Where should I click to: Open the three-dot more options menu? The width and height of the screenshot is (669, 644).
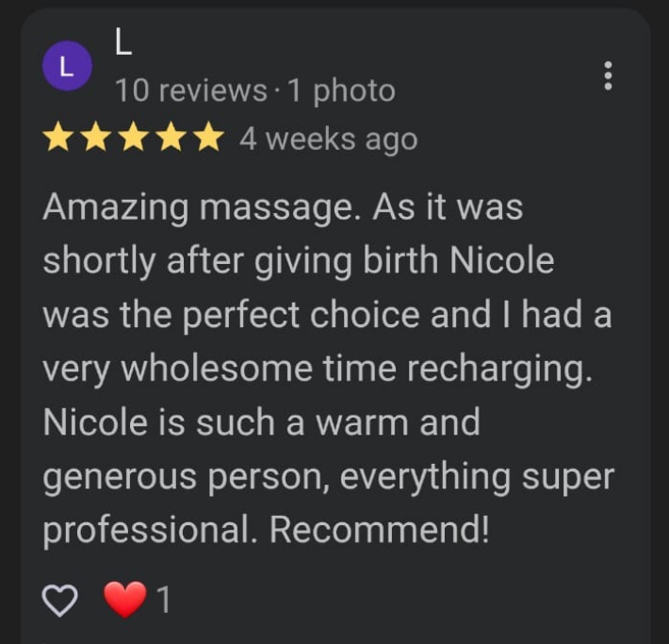609,75
